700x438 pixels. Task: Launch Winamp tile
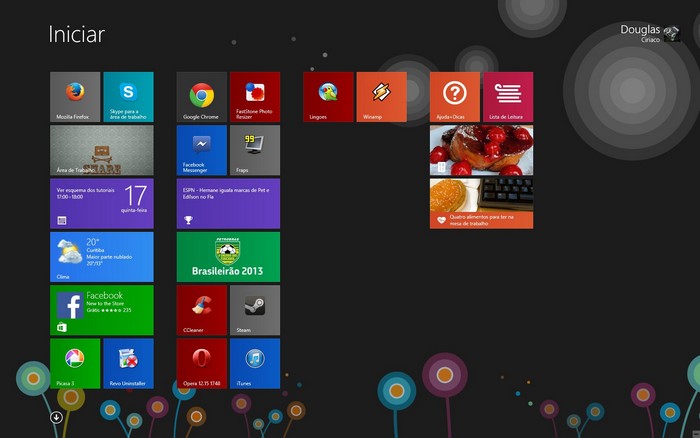pos(381,97)
